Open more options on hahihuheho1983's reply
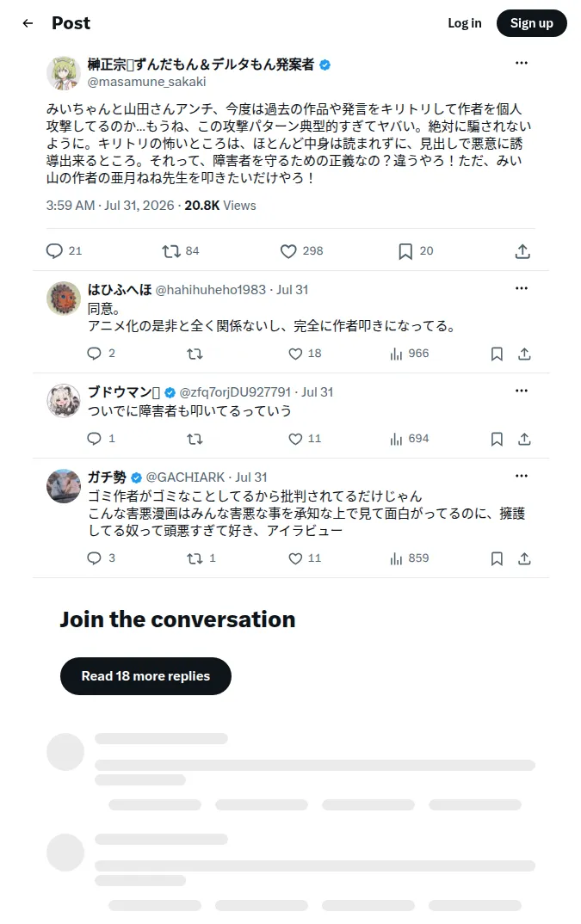 coord(522,288)
